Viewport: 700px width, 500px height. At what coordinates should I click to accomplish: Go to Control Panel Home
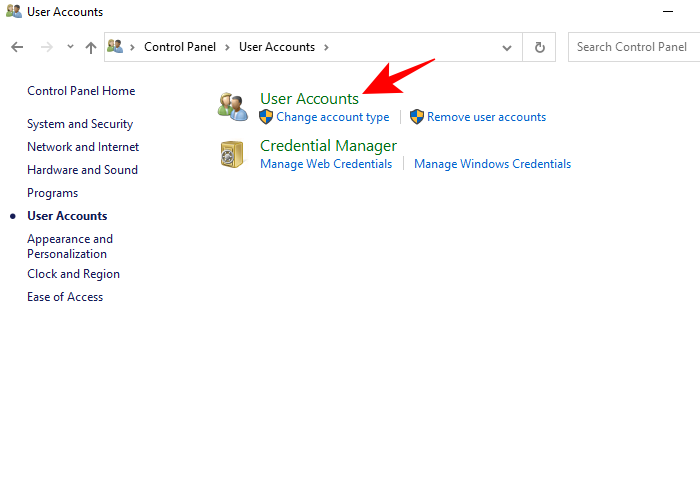[81, 91]
